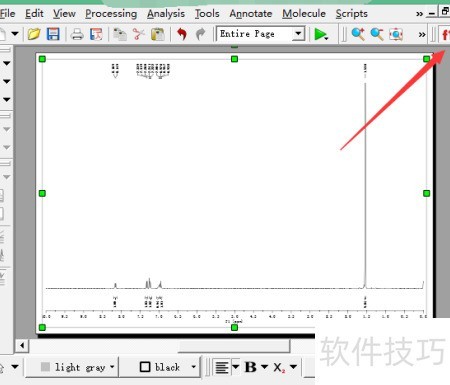
Task: Open the Processing menu
Action: point(111,14)
